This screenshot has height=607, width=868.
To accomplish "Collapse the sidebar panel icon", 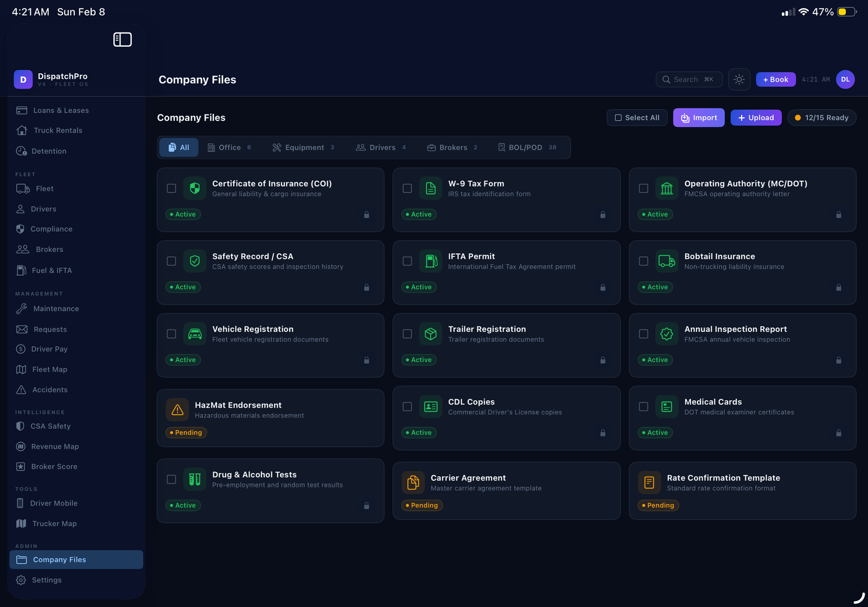I will (122, 40).
